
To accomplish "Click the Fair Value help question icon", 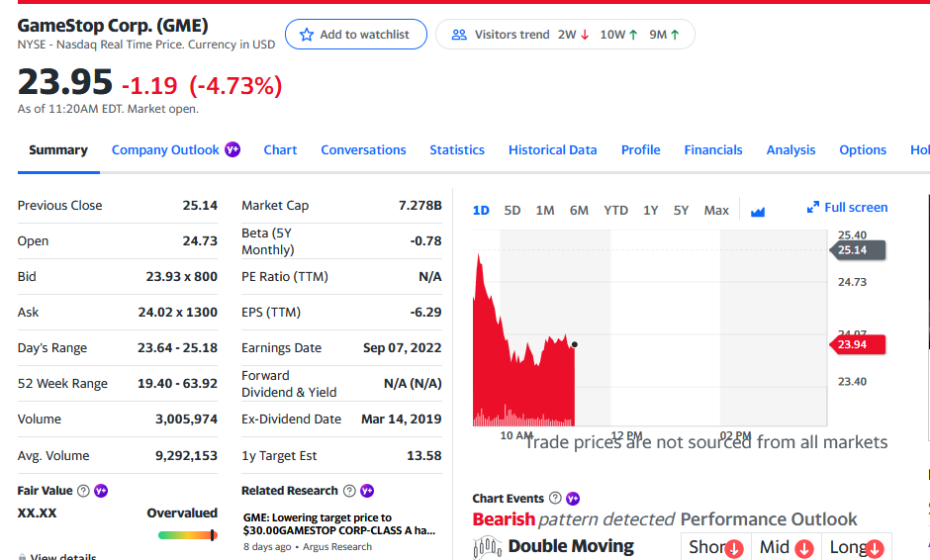I will (x=84, y=491).
